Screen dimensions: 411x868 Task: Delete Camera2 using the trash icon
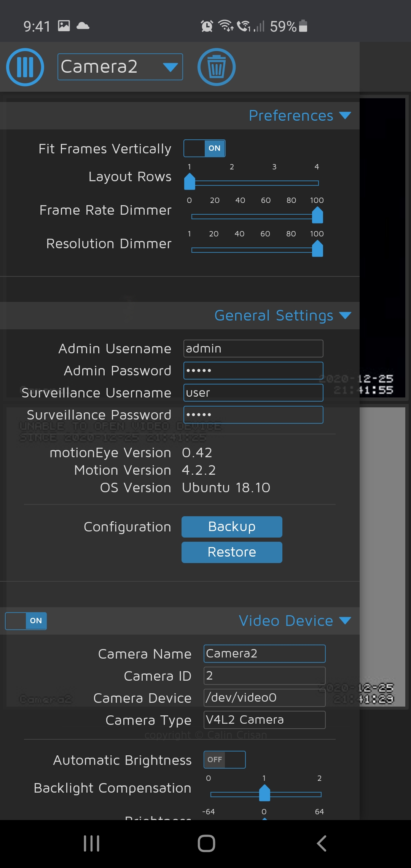216,67
